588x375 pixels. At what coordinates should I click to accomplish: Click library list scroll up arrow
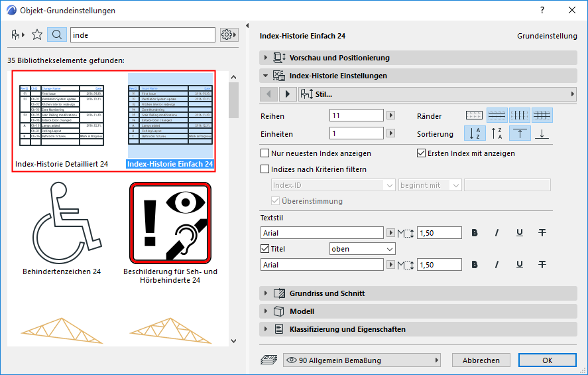tap(233, 77)
